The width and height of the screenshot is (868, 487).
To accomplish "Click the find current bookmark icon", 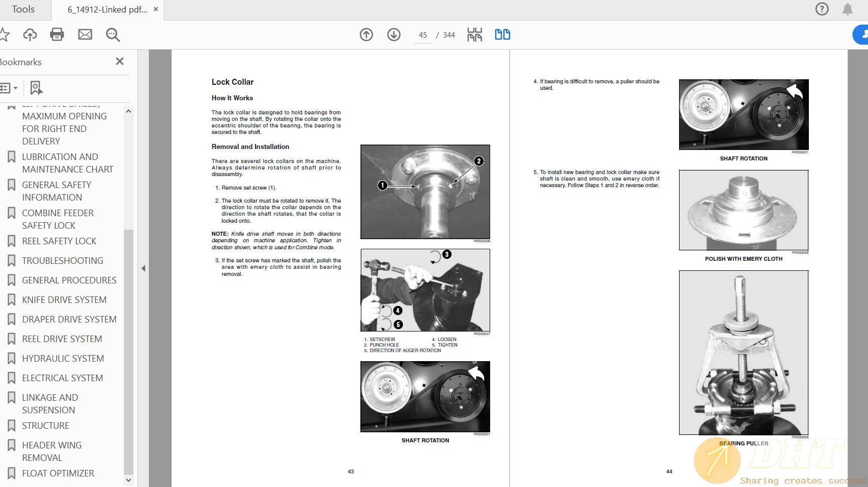I will click(36, 88).
